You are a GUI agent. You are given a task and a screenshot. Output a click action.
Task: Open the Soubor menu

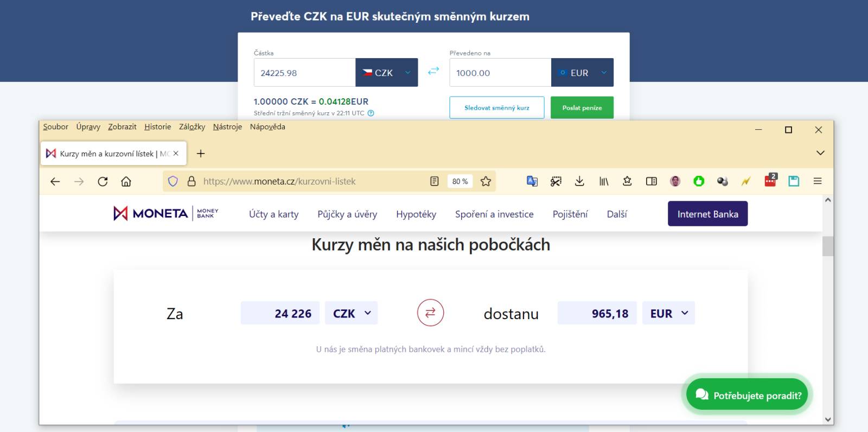(x=56, y=127)
